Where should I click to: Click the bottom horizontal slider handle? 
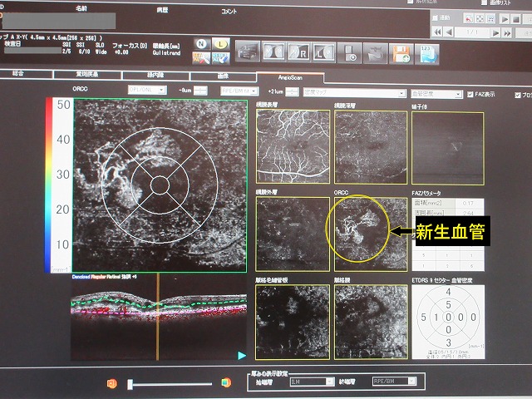point(130,384)
